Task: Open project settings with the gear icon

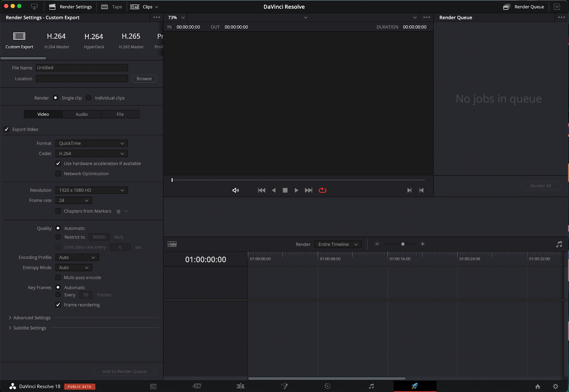Action: [x=555, y=386]
